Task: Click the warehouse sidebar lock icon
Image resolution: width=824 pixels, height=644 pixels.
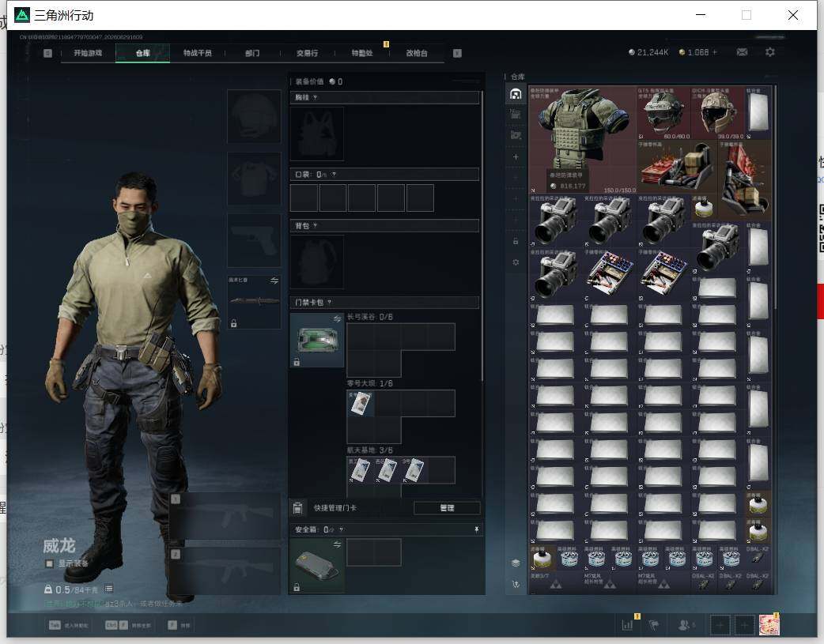Action: click(x=516, y=241)
